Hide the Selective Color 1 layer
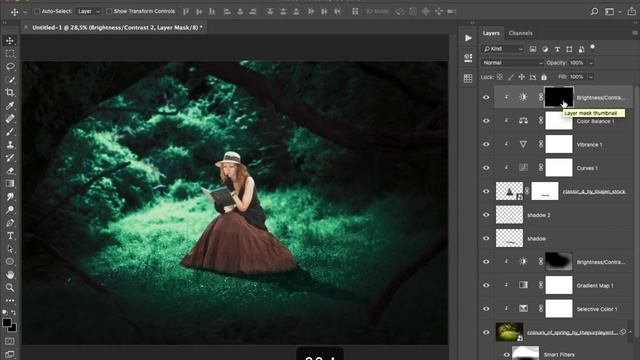Viewport: 640px width, 360px height. (x=486, y=309)
